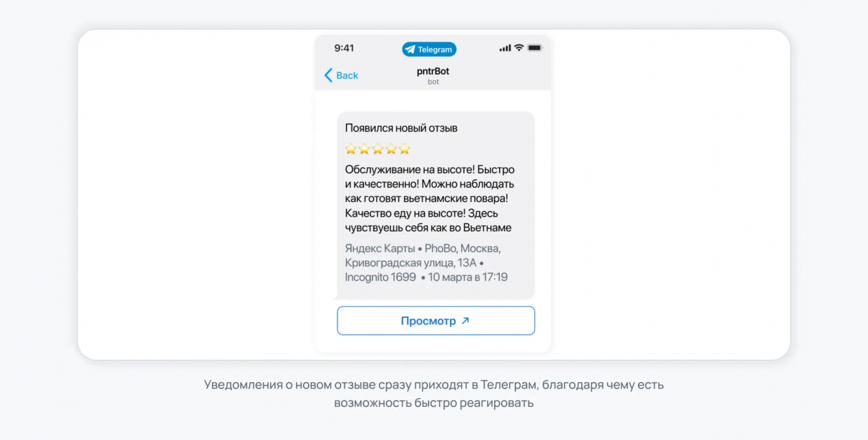Tap the Back text label
Viewport: 868px width, 440px height.
347,75
